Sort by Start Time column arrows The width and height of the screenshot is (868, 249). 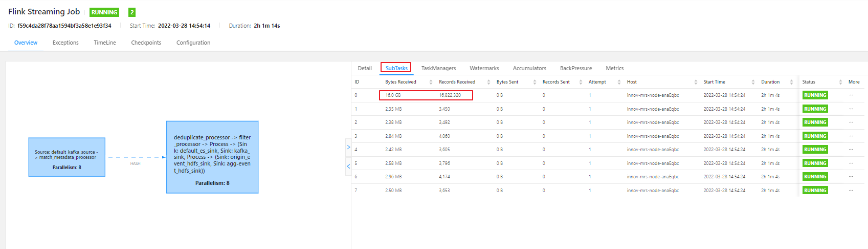(753, 82)
